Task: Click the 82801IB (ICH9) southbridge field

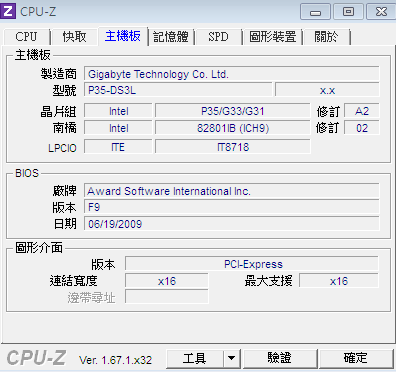Action: (x=233, y=128)
